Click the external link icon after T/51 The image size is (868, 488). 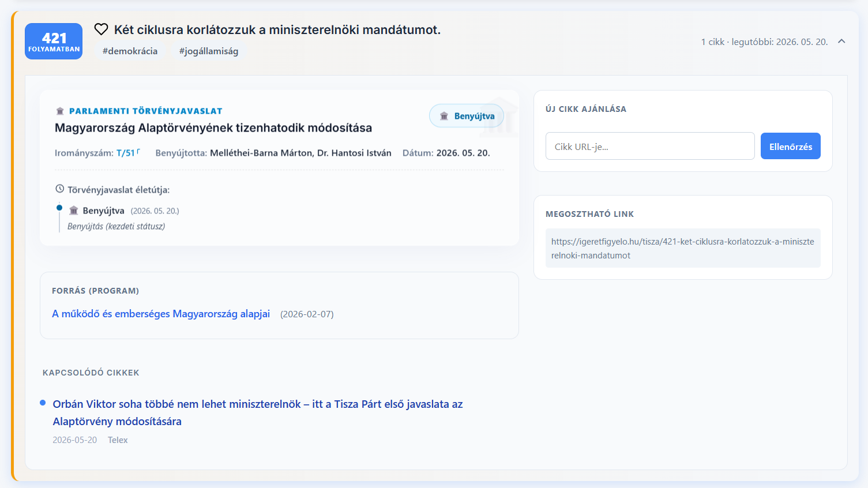[x=138, y=151]
